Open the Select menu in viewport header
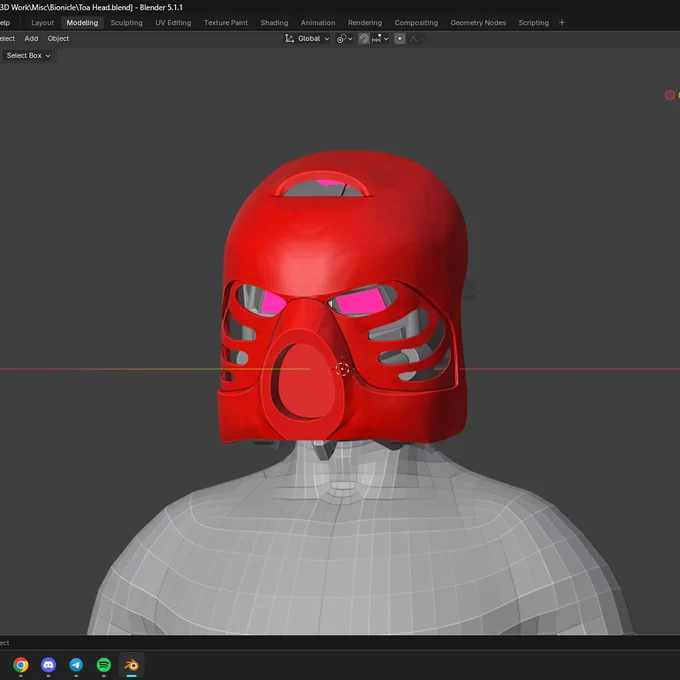This screenshot has height=680, width=680. tap(7, 39)
